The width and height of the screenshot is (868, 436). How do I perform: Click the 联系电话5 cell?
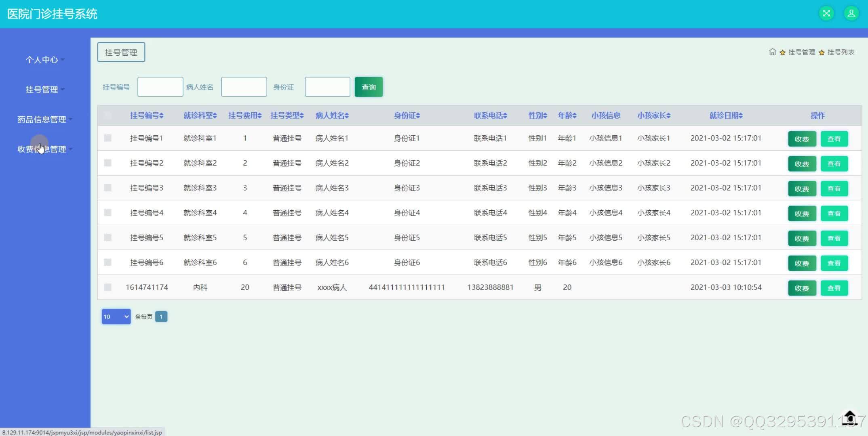(490, 237)
